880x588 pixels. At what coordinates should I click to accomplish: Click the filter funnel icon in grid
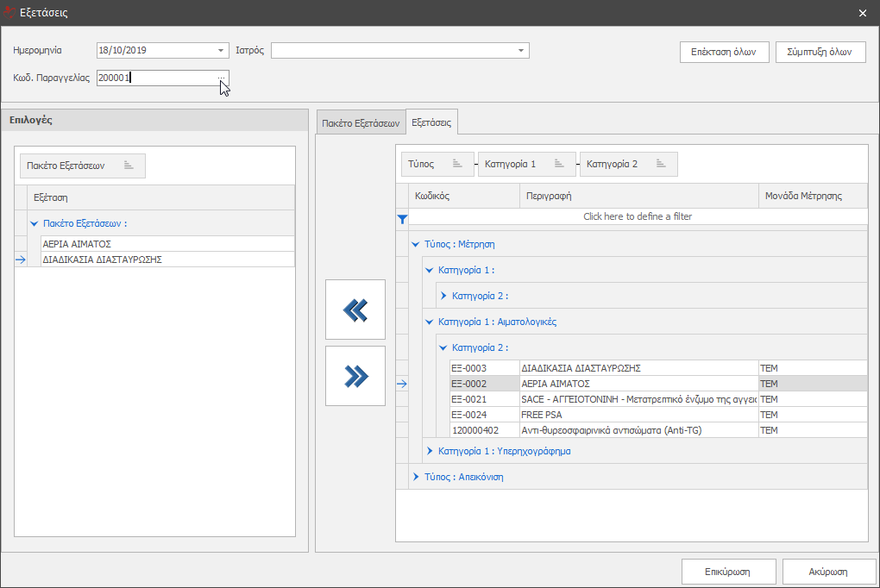tap(401, 219)
